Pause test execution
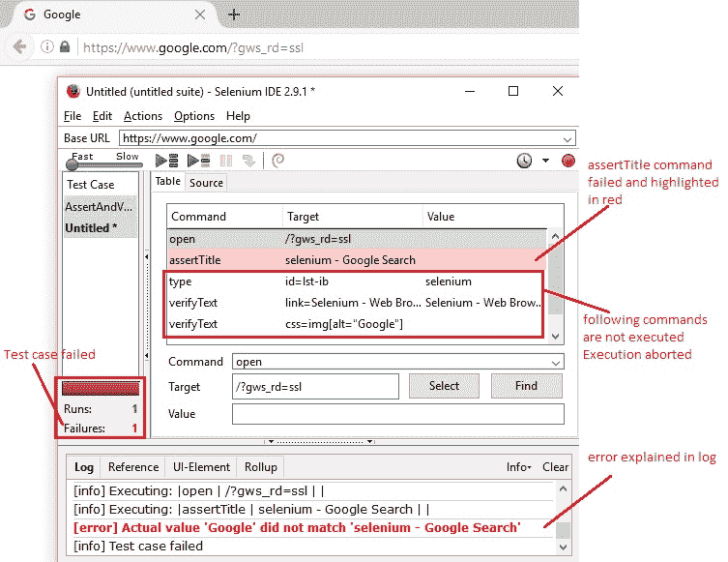728x562 pixels. click(226, 161)
